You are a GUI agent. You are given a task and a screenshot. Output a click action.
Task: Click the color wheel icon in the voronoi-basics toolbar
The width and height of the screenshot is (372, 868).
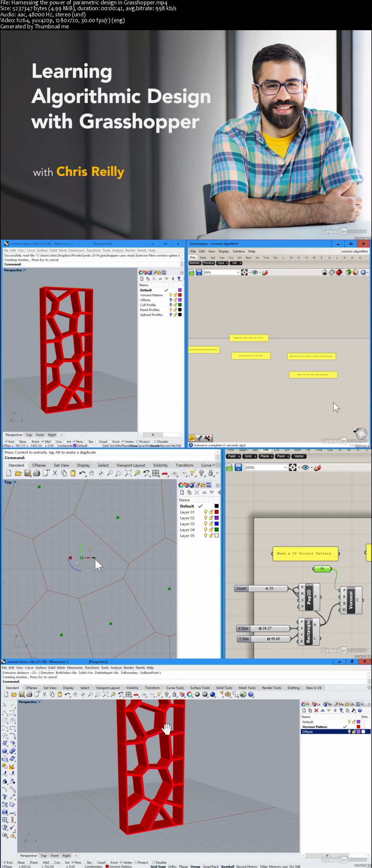pyautogui.click(x=190, y=695)
